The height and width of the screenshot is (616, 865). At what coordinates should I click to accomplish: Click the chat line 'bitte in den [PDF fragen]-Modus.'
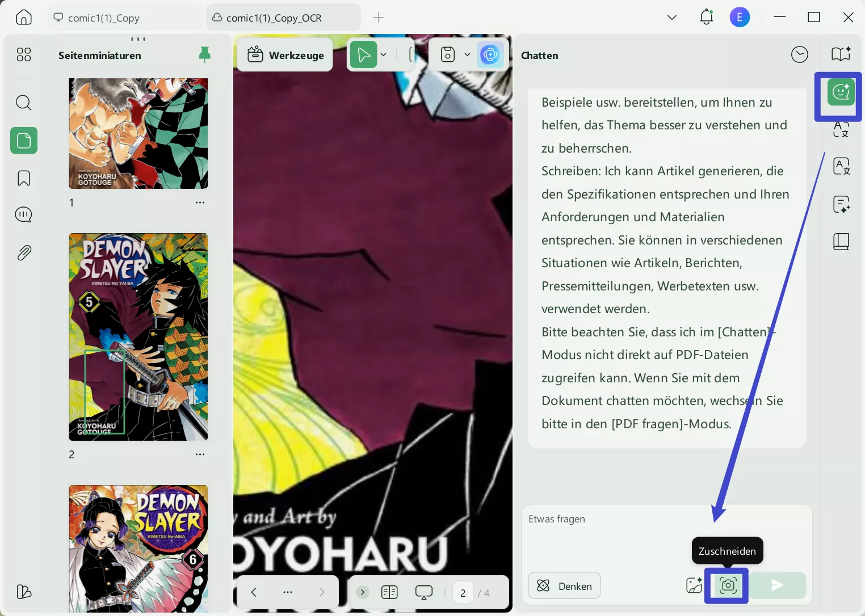[636, 424]
